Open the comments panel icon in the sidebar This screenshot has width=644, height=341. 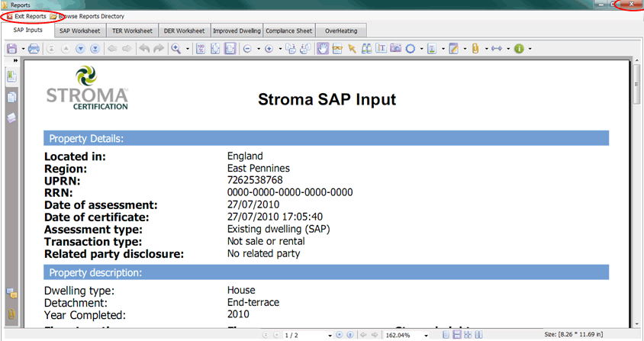(x=11, y=294)
